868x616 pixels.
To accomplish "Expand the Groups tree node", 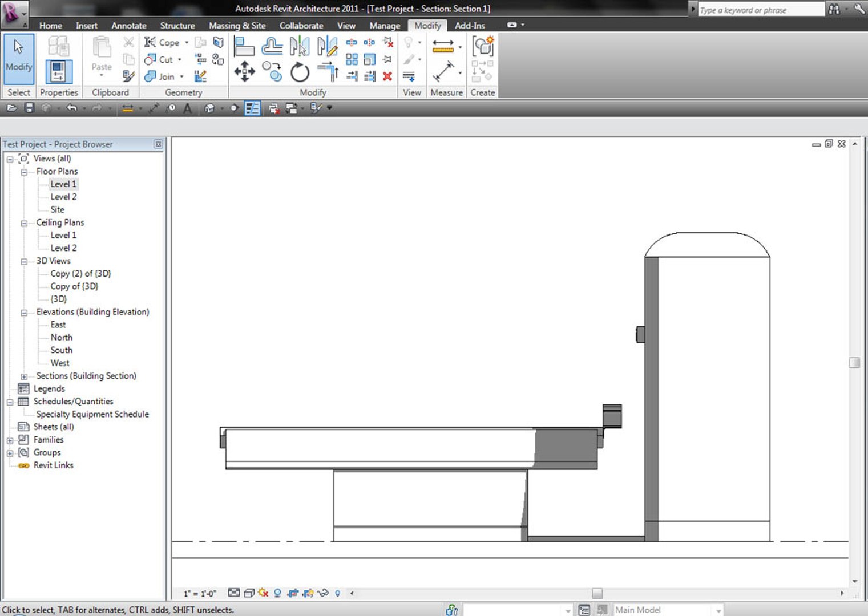I will [x=10, y=453].
